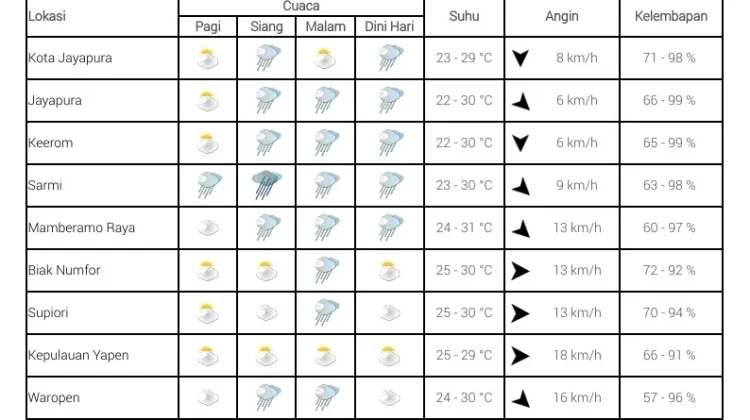The height and width of the screenshot is (420, 750).
Task: Select the Mamberamo Raya location cell
Action: [x=102, y=228]
